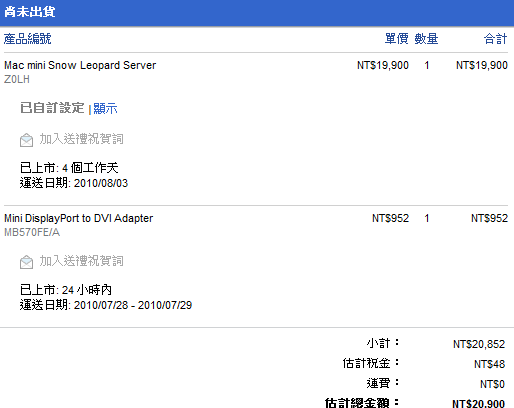Click the 合計 column header

pyautogui.click(x=496, y=39)
